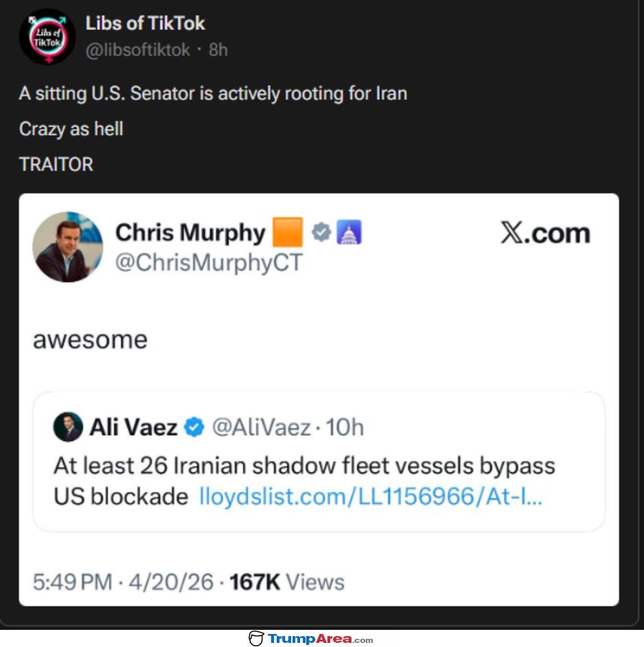This screenshot has height=647, width=644.
Task: Click the Libs of TikTok profile avatar
Action: pyautogui.click(x=47, y=37)
